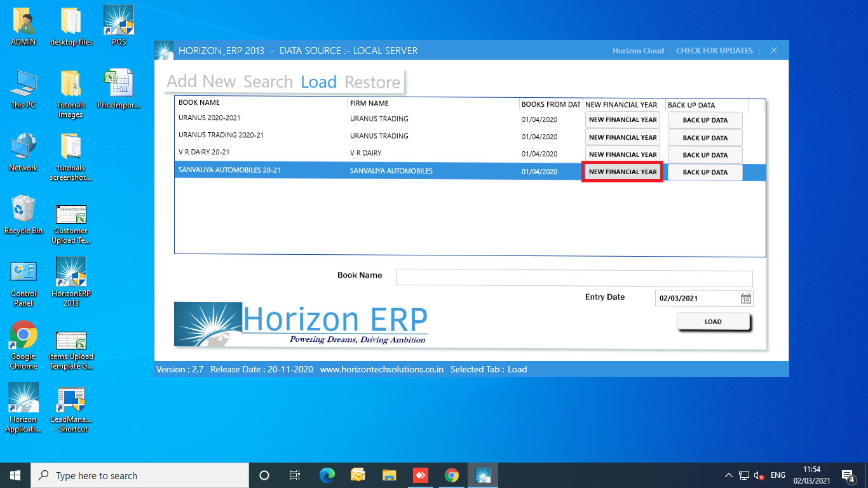Switch to the Restore tab

(x=372, y=82)
